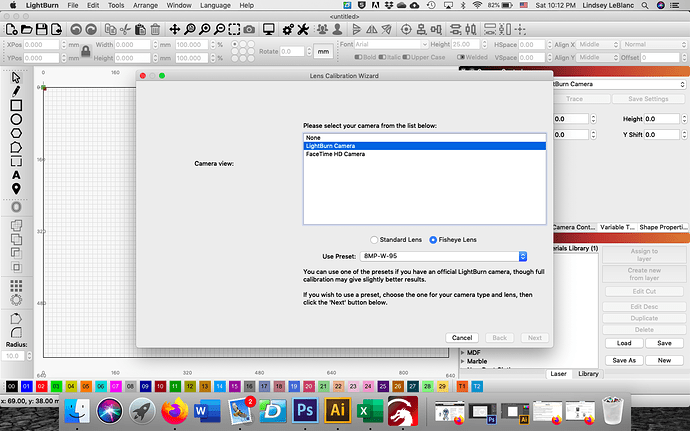Click the Save As button
The width and height of the screenshot is (690, 431).
point(624,360)
